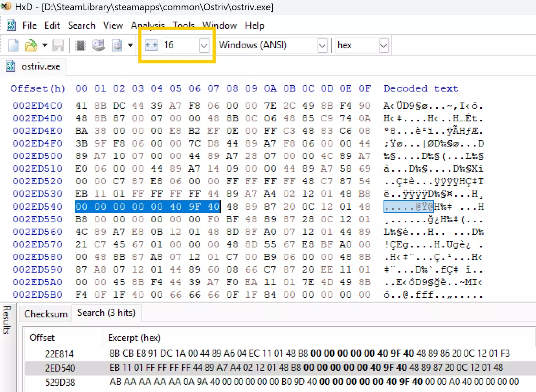
Task: Click the Windows (ANSI) encoding field
Action: coord(267,46)
